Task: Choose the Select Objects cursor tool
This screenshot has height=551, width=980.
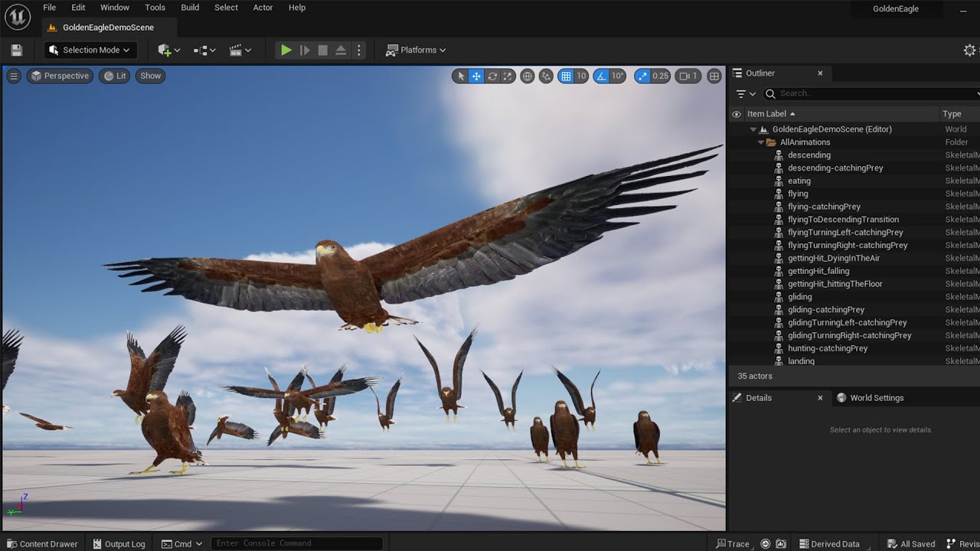Action: click(x=460, y=76)
